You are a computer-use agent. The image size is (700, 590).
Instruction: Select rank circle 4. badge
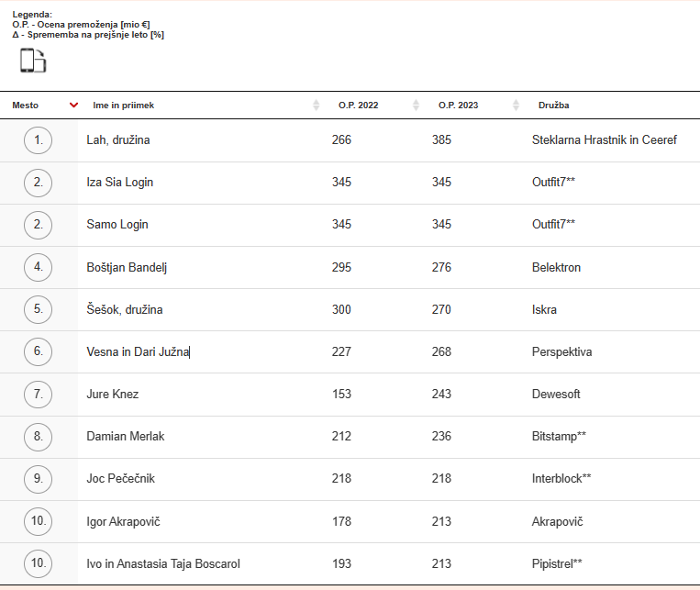38,267
